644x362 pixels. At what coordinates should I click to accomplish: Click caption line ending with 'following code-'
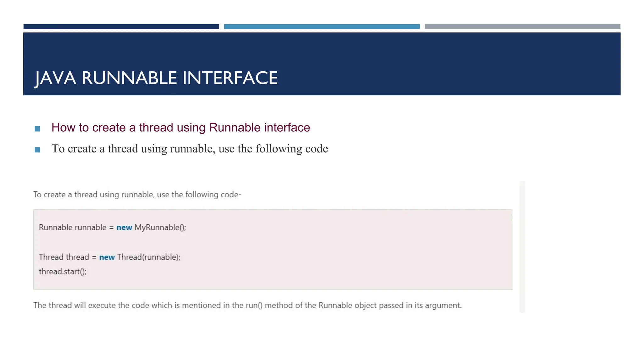click(137, 195)
